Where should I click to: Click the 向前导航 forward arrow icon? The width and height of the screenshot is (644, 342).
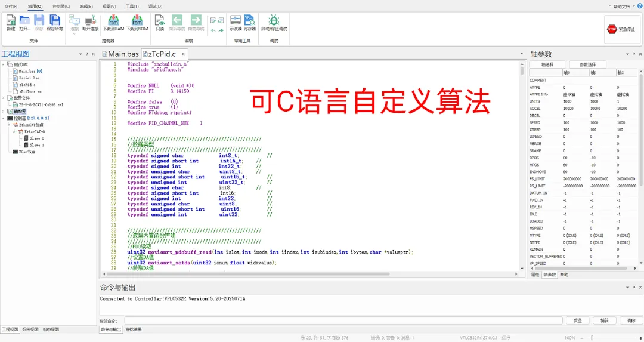tap(196, 20)
